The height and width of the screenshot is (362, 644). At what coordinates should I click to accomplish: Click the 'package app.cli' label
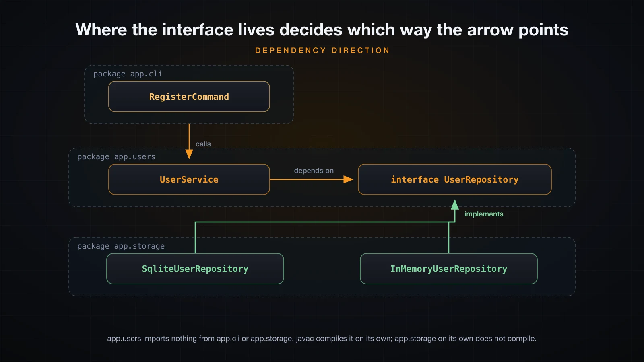click(x=128, y=74)
